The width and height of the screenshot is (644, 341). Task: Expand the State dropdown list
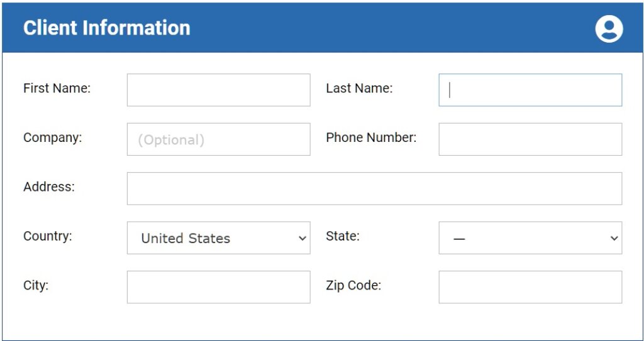pos(530,237)
